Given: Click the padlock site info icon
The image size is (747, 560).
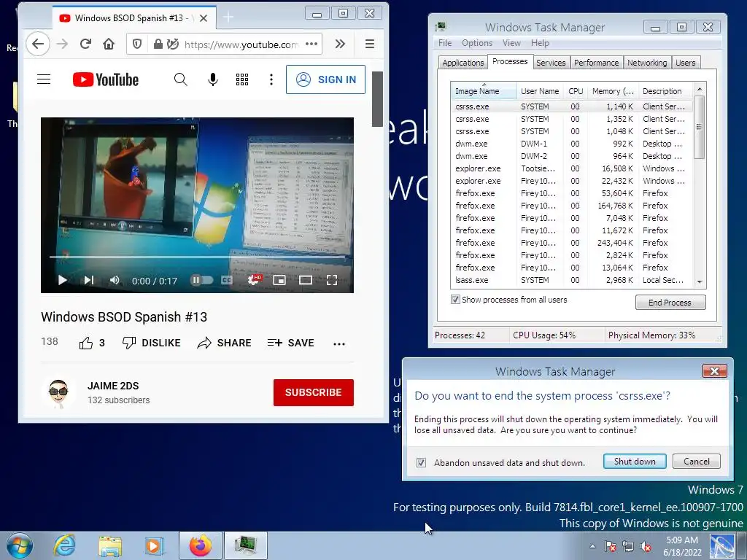Looking at the screenshot, I should click(158, 44).
